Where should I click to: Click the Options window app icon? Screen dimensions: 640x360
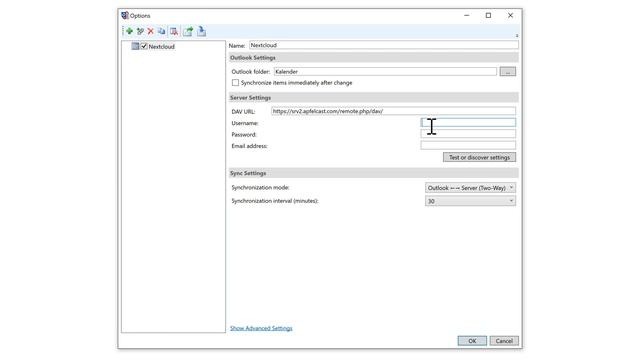pyautogui.click(x=125, y=16)
